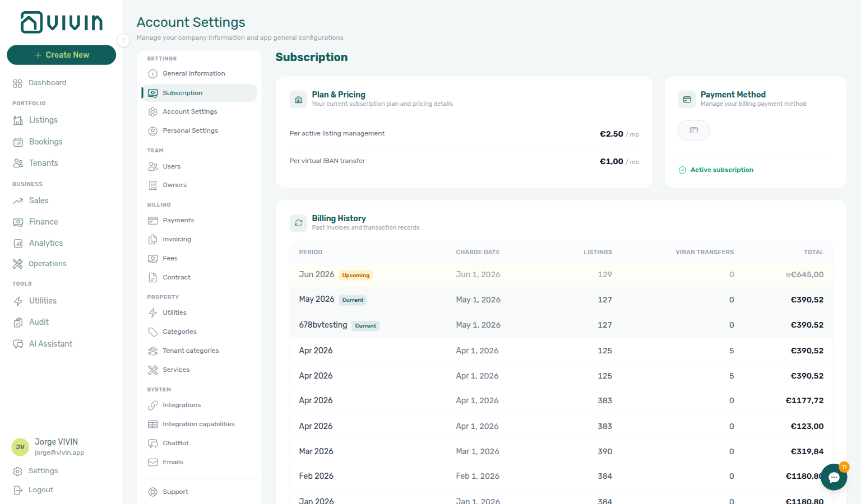Select the Mar 2026 billing row

pyautogui.click(x=561, y=451)
